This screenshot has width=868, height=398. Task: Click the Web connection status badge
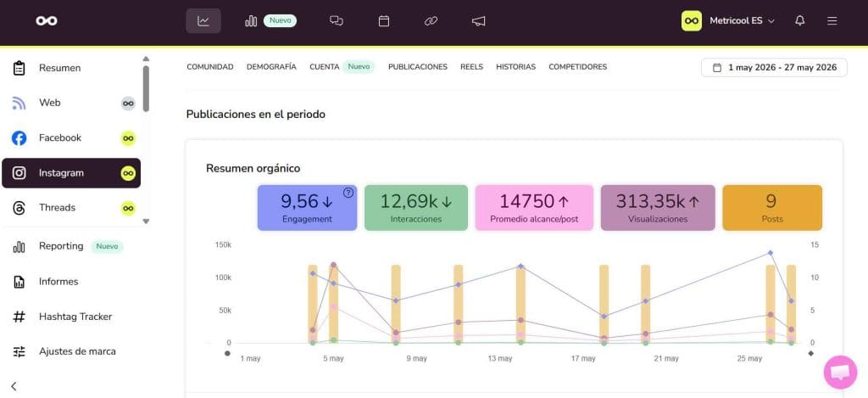pos(129,103)
